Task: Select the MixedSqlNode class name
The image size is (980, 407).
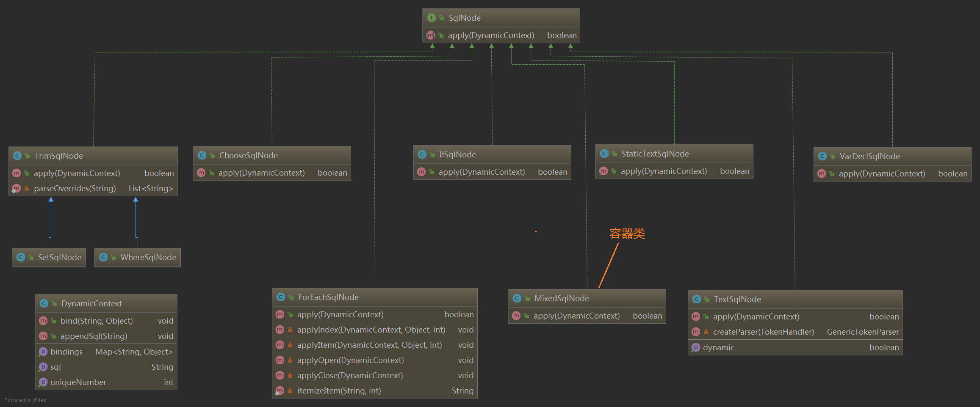Action: point(562,298)
